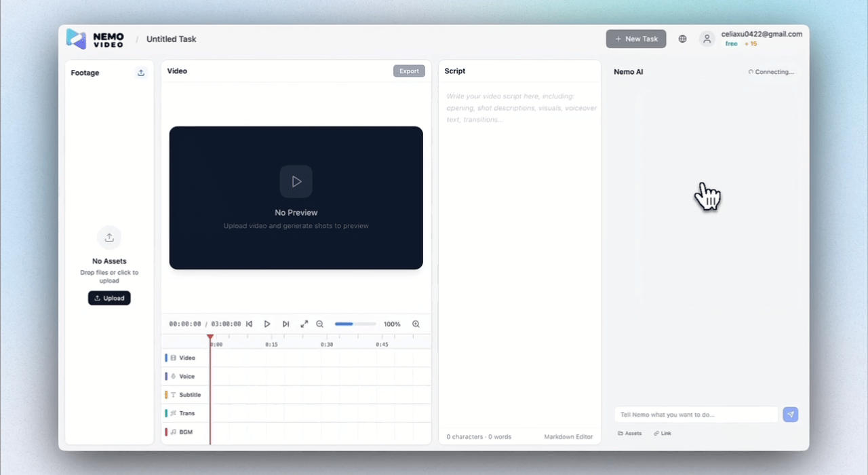Open Assets below the chat input

[x=629, y=433]
